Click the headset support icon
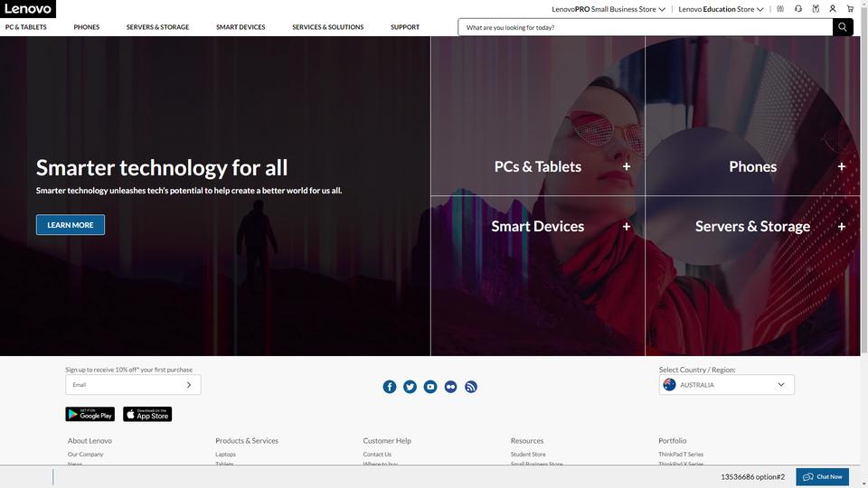Viewport: 868px width, 488px height. [798, 9]
